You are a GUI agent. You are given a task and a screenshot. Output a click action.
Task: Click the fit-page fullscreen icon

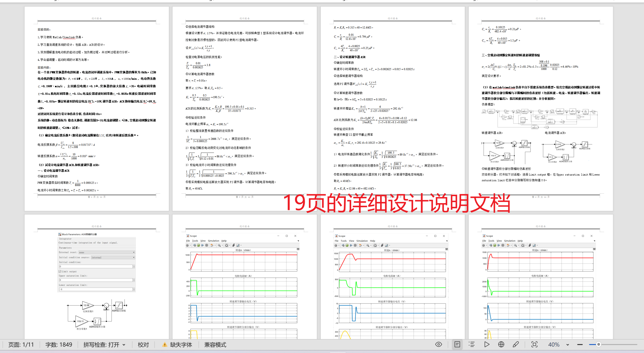[534, 345]
